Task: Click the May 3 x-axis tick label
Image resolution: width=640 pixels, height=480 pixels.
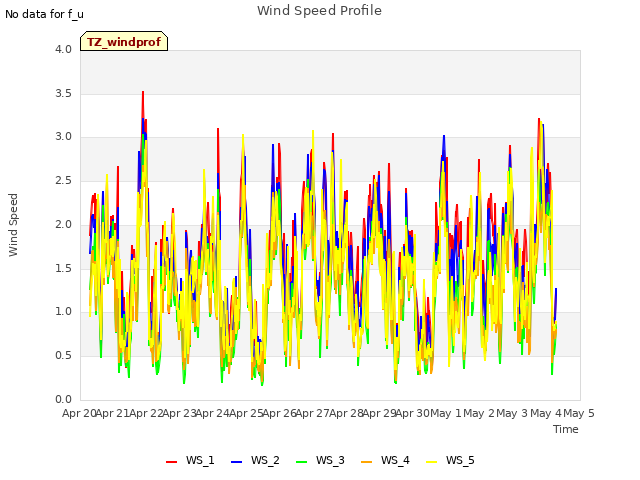Action: click(x=512, y=413)
